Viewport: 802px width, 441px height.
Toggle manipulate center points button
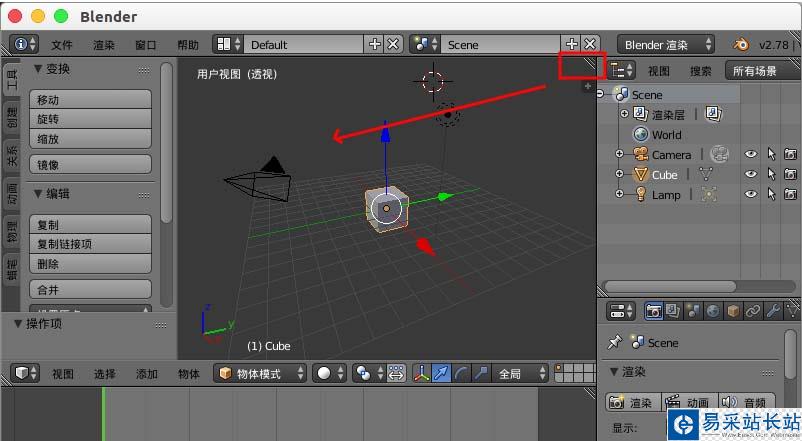tap(397, 373)
